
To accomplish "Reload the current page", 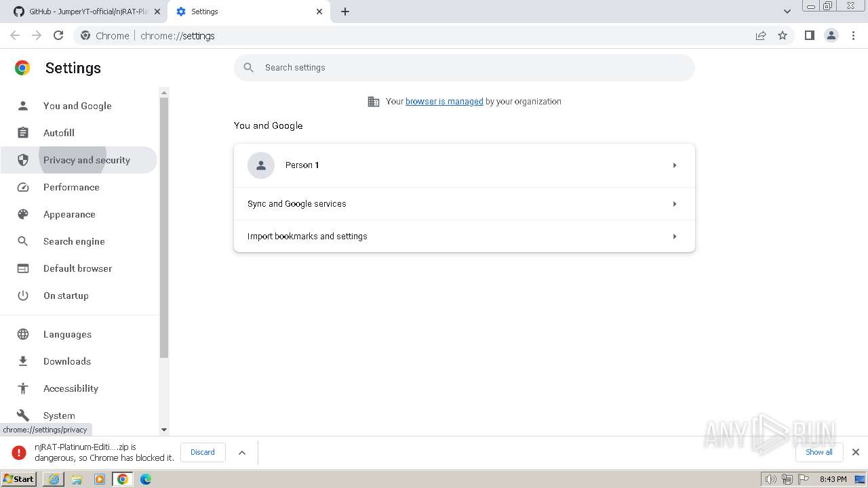I will pyautogui.click(x=58, y=35).
